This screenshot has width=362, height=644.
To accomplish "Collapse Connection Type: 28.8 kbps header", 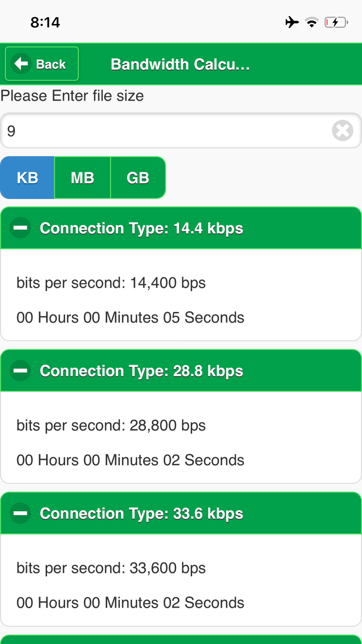I will click(141, 371).
